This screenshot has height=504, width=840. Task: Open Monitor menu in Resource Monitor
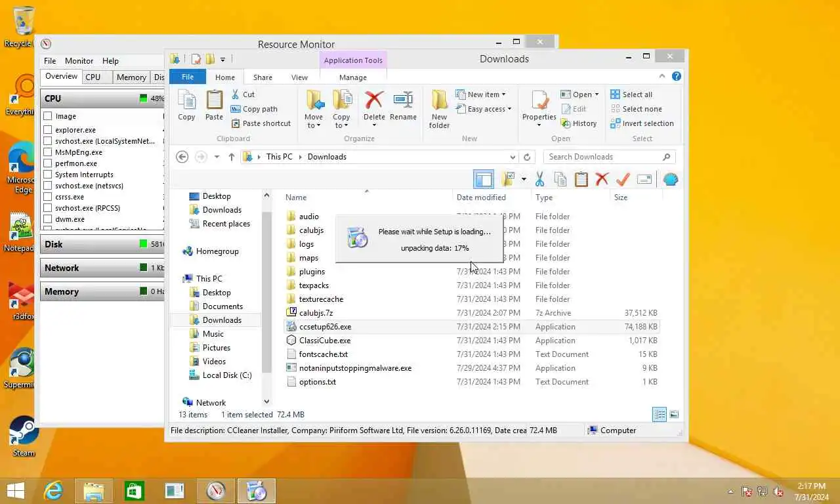(79, 61)
